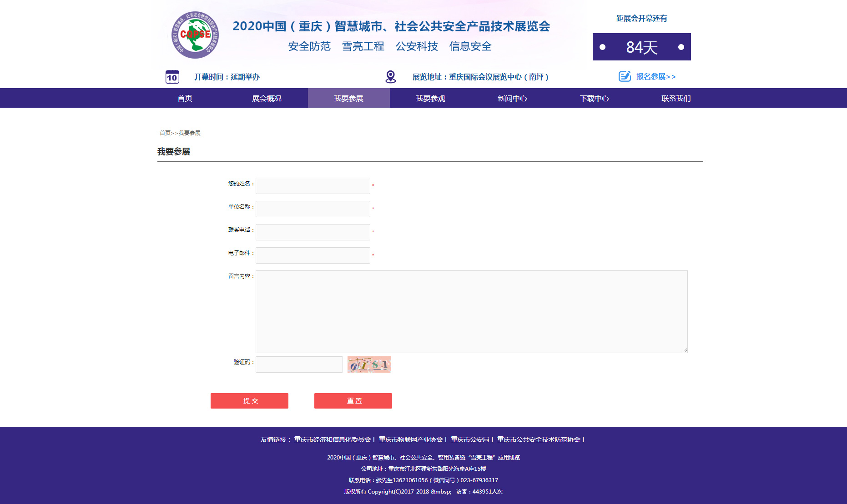Navigate to 联系我们 page
The height and width of the screenshot is (504, 847).
(x=676, y=98)
